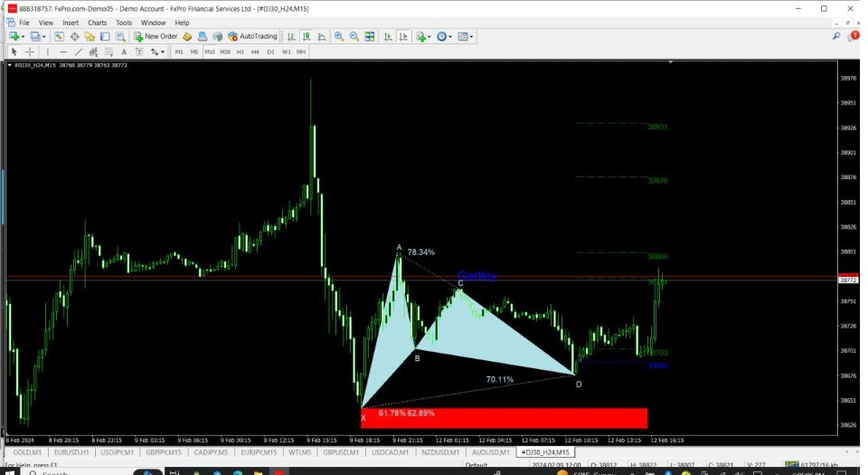Select the Equidistant Channel tool
Screen dimensions: 868x475
93,52
